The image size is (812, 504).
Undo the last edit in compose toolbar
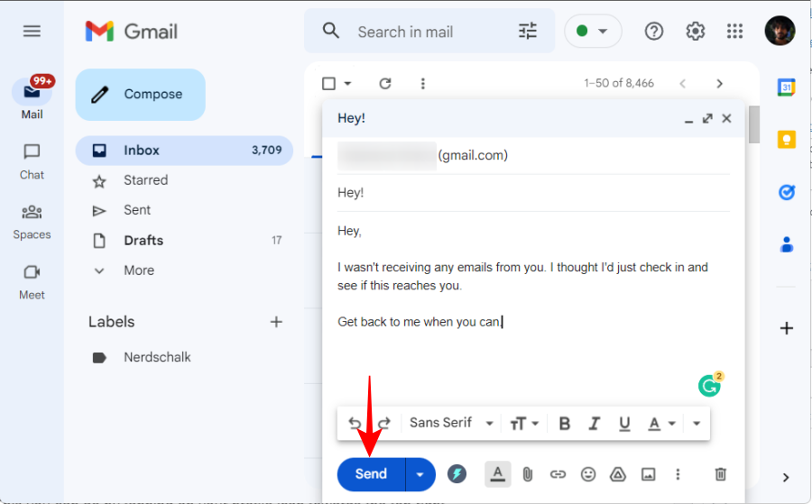pos(355,423)
